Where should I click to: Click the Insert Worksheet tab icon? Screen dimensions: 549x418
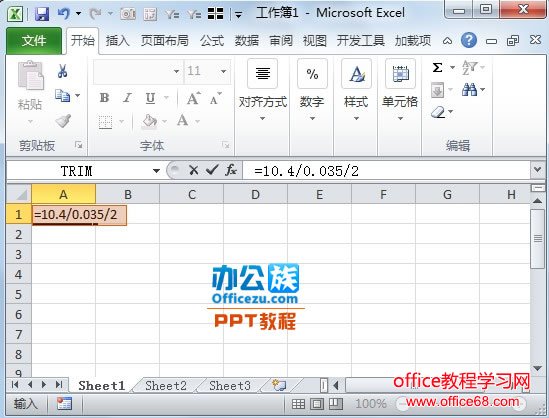click(x=279, y=385)
